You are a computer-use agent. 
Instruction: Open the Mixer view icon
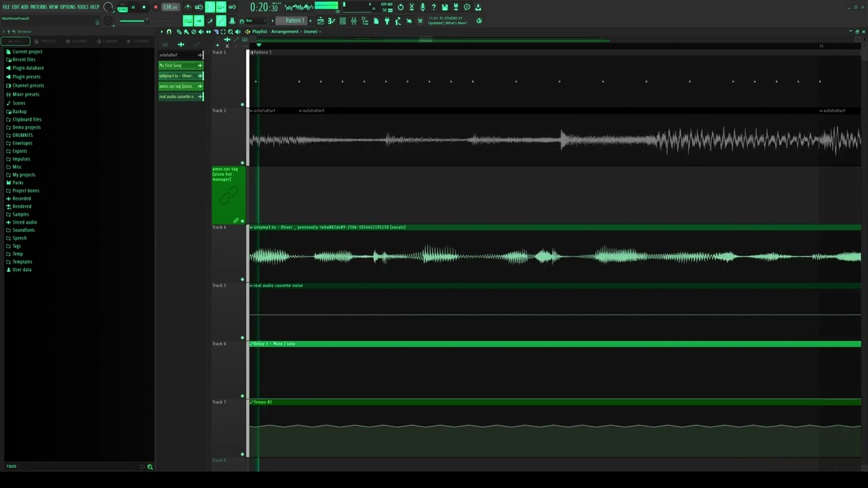coord(353,21)
